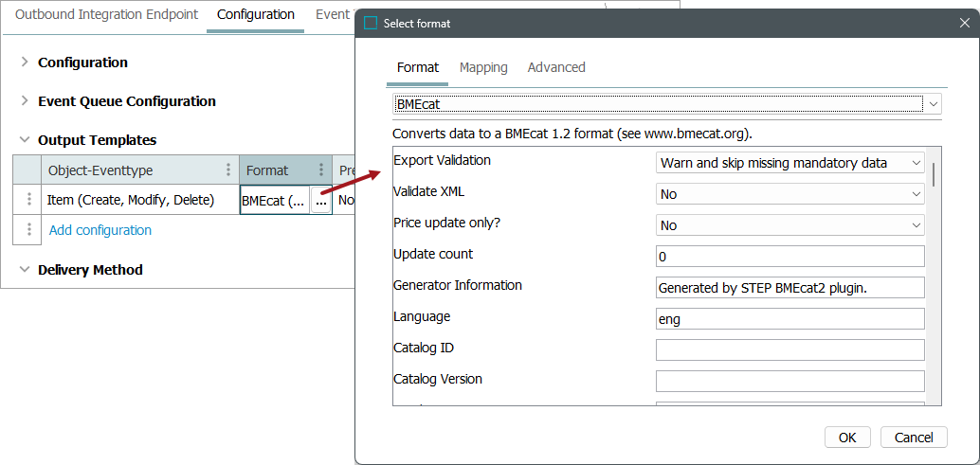Click the Add configuration row handle dots
The height and width of the screenshot is (465, 980).
point(29,230)
